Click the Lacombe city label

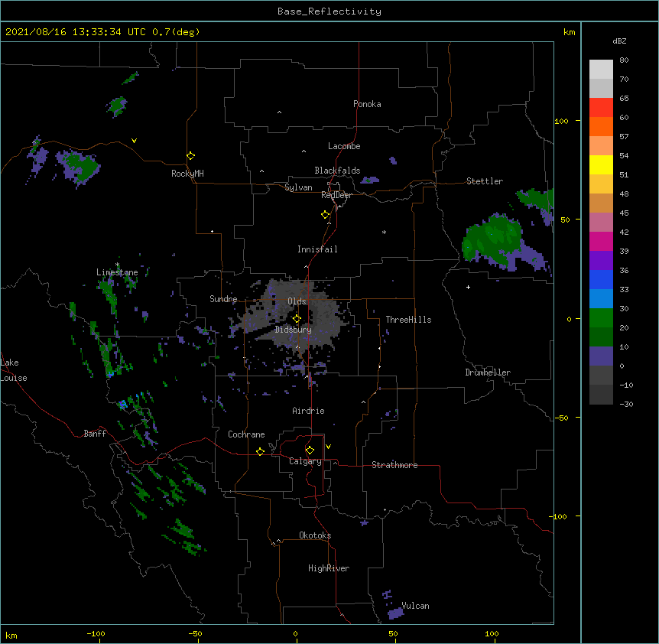point(344,146)
